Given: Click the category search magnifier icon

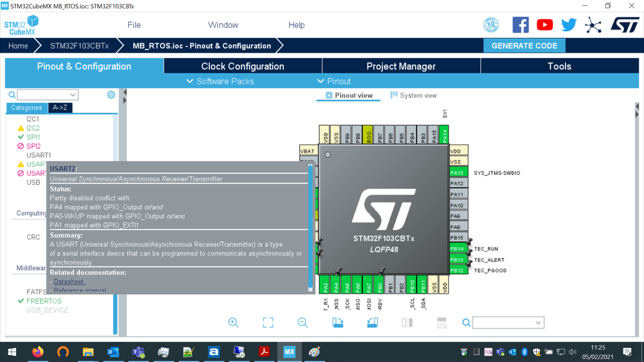Looking at the screenshot, I should [12, 95].
